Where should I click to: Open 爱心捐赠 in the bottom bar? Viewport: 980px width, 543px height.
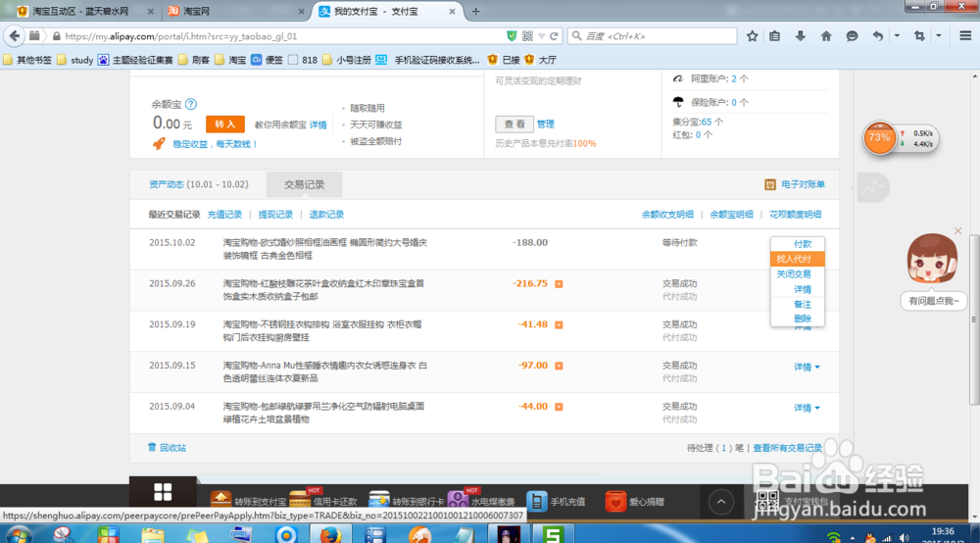pos(634,501)
